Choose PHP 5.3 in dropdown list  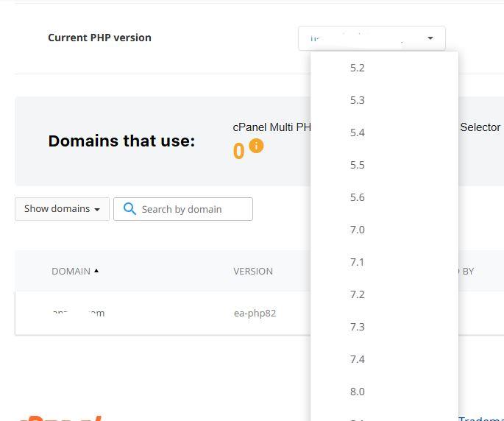pos(358,100)
